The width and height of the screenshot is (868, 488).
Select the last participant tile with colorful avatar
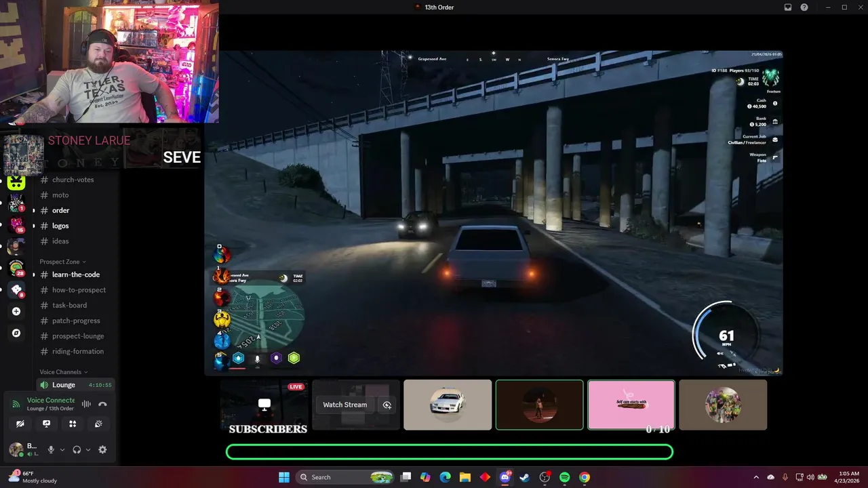tap(723, 405)
